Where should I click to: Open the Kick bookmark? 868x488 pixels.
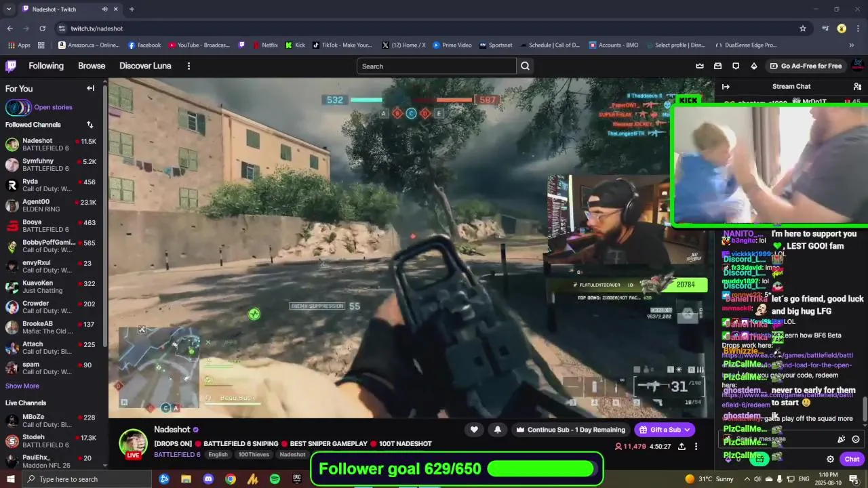pyautogui.click(x=295, y=45)
